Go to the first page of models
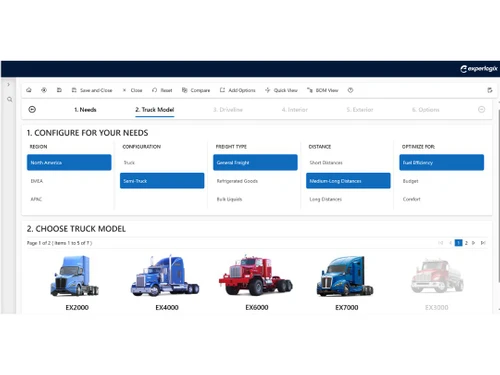The image size is (500, 375). [441, 243]
